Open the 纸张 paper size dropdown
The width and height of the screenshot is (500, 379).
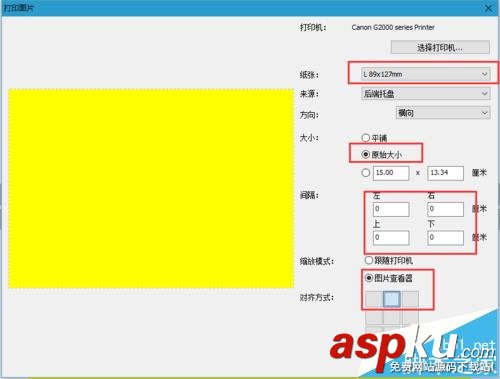tap(425, 74)
